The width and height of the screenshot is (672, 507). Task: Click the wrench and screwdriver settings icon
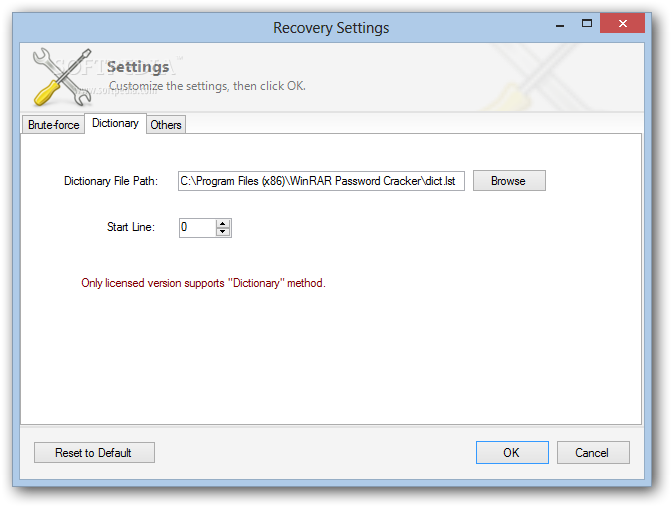tap(62, 77)
